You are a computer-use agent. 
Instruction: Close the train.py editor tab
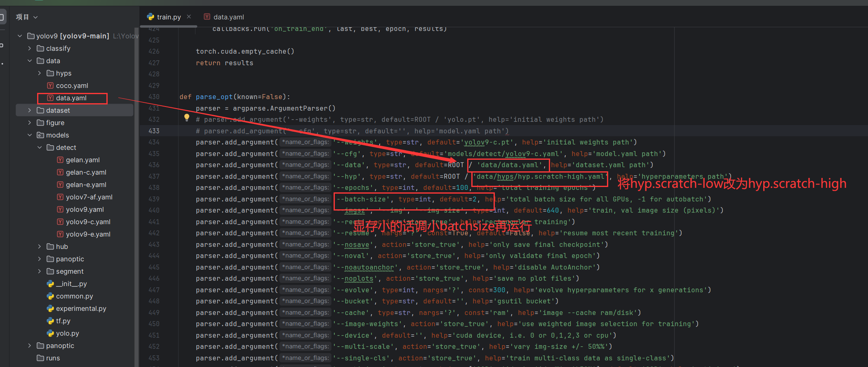[x=189, y=17]
